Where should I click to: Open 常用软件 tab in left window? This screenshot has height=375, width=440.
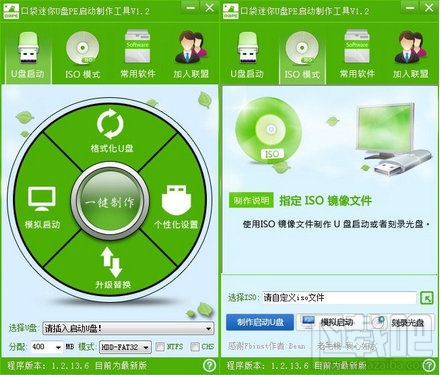137,55
